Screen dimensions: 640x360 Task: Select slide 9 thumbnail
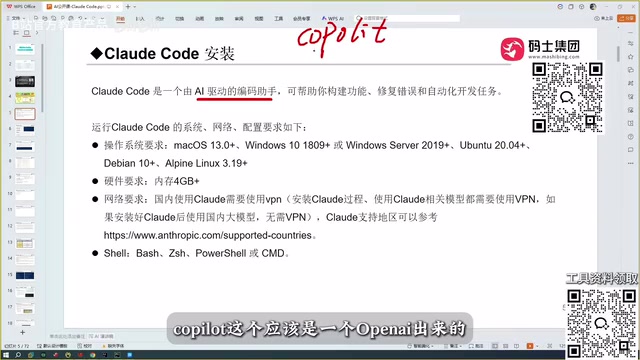coord(25,178)
